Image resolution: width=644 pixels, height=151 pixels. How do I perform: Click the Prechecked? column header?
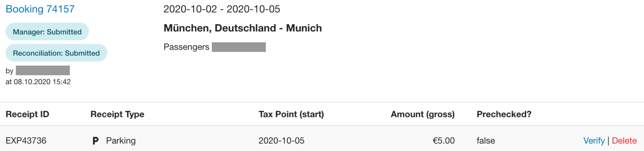coord(504,114)
